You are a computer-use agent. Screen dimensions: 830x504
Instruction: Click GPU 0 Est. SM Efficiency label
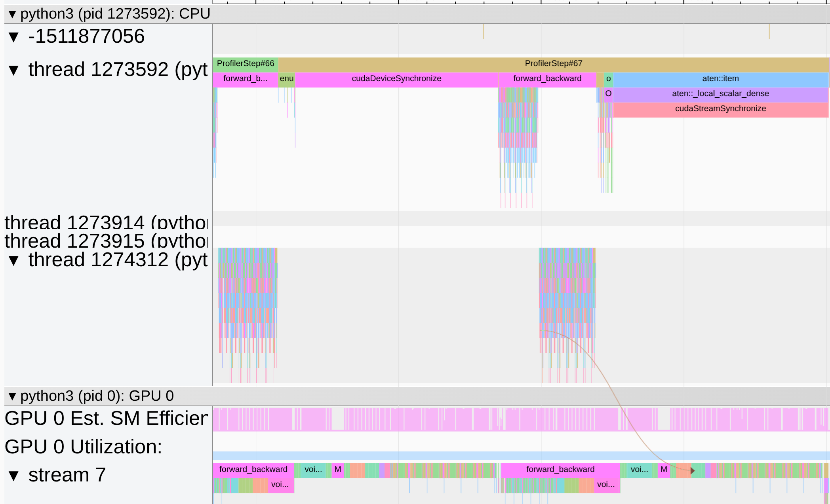point(106,419)
